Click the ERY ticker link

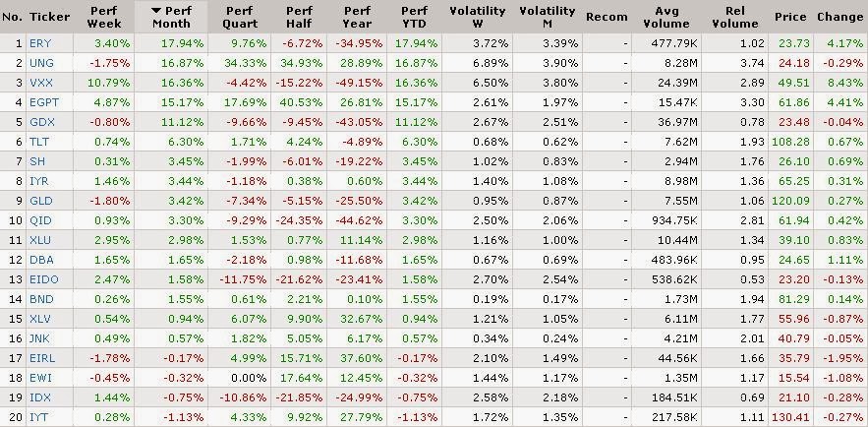tap(40, 42)
